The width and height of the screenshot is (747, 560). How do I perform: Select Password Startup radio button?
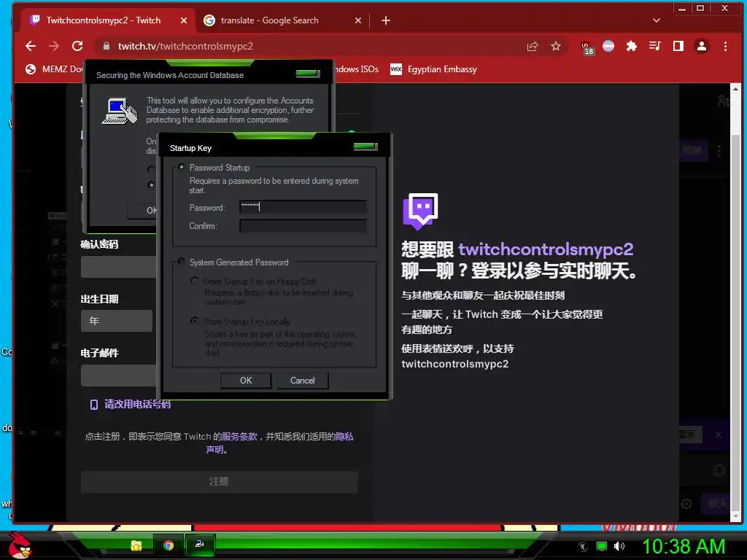click(x=181, y=167)
